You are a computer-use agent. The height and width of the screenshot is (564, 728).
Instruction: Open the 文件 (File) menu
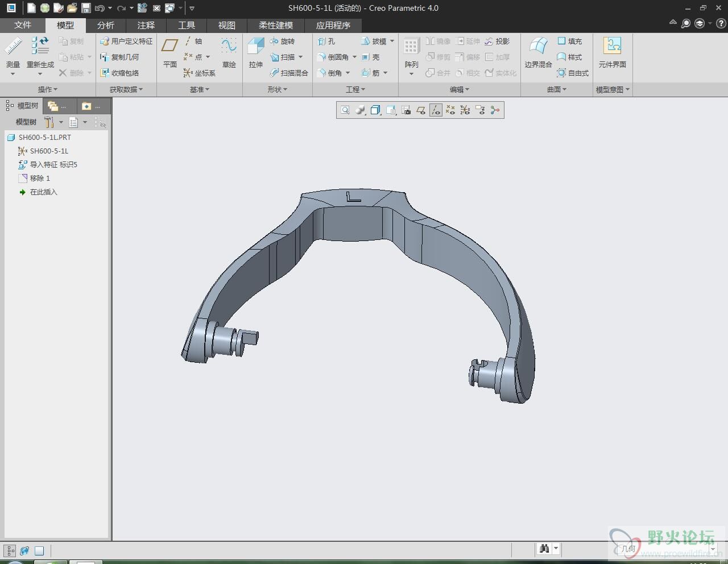point(23,25)
